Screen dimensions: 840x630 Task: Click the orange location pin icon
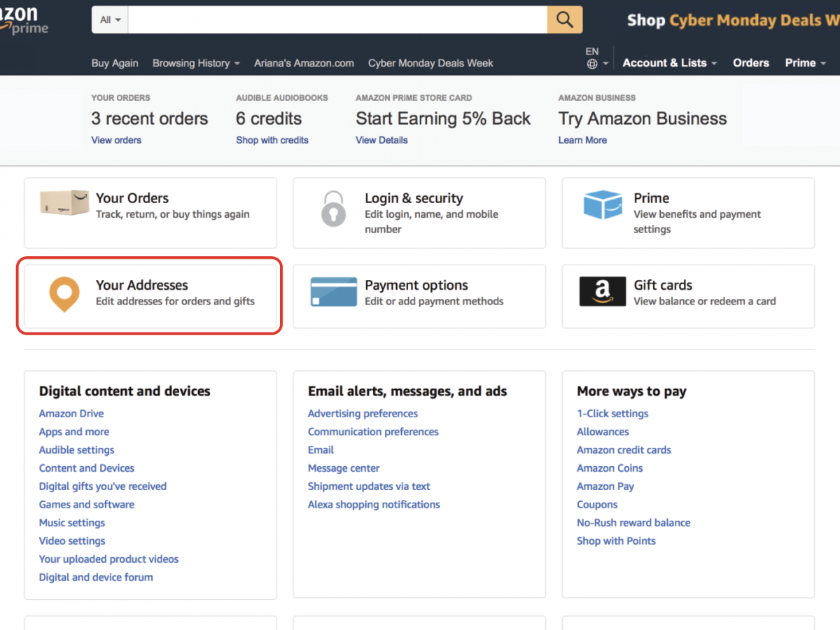(x=64, y=294)
